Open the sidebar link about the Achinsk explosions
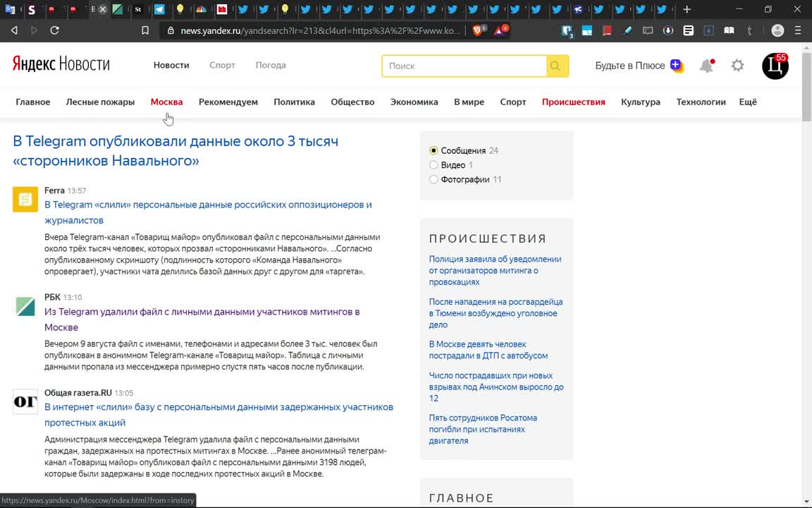 click(496, 387)
